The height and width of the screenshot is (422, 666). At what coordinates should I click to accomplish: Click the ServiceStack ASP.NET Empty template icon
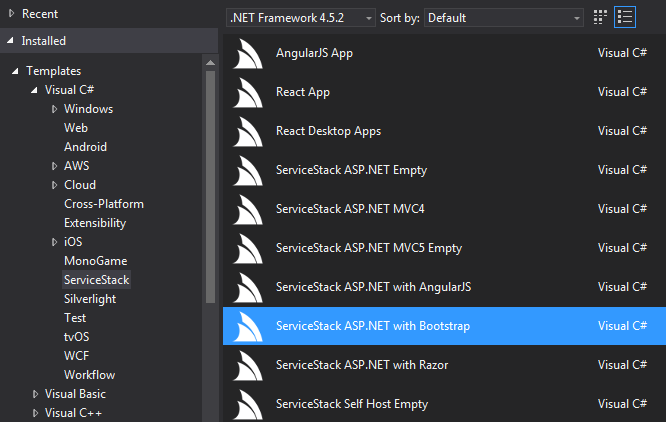[x=248, y=170]
